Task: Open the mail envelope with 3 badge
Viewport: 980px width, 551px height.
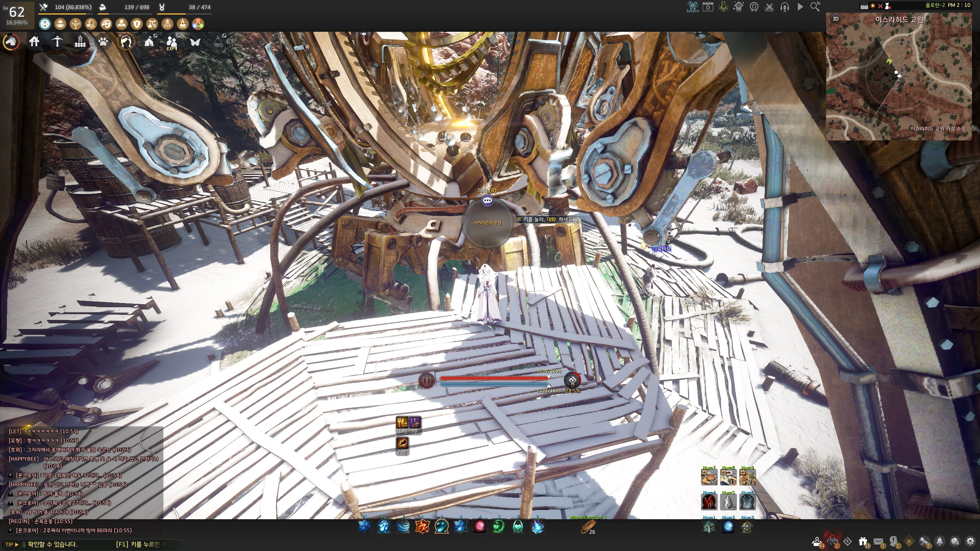Action: (x=878, y=541)
